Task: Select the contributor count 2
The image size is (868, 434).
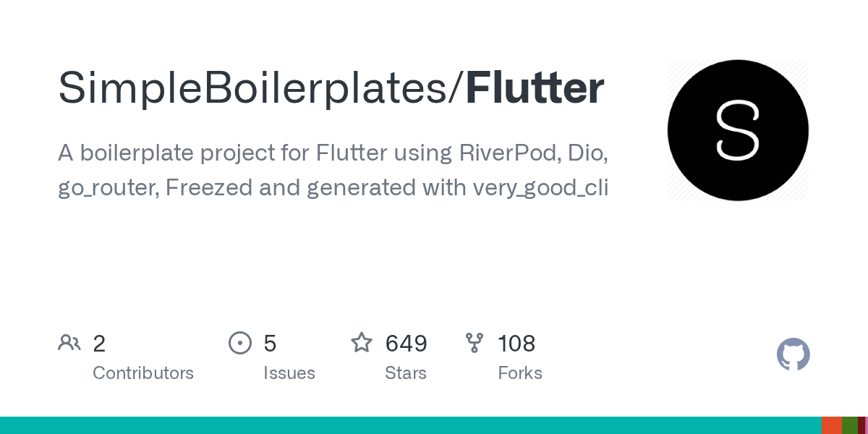Action: [x=99, y=344]
